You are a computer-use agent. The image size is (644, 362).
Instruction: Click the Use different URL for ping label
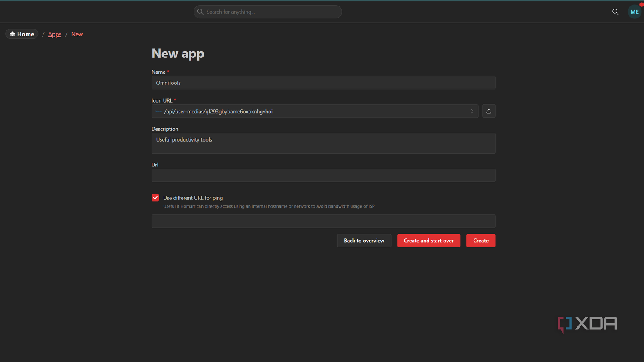[x=193, y=198]
